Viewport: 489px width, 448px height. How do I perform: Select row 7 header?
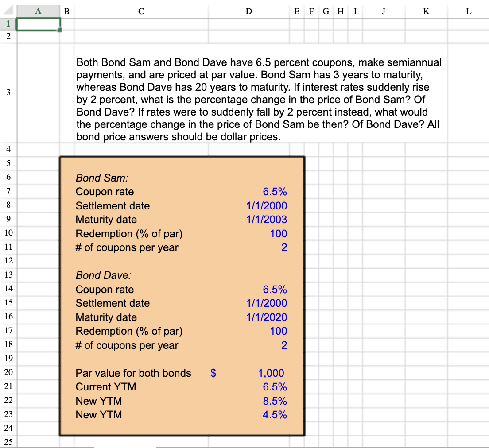point(8,191)
